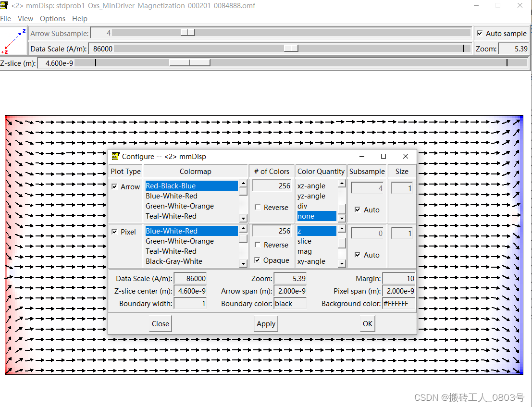
Task: Click the coordinate axes icon in the toolbar
Action: click(x=13, y=41)
